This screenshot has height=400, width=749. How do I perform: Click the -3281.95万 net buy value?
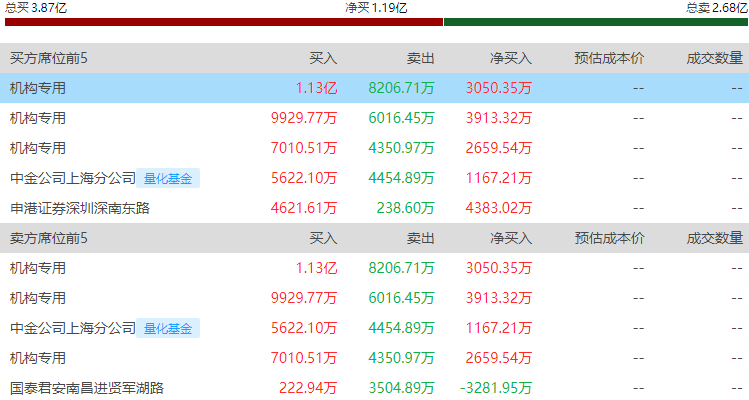point(496,388)
